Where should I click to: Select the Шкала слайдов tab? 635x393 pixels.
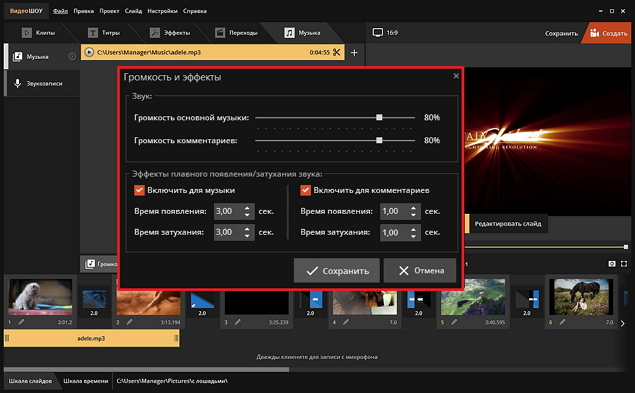pyautogui.click(x=30, y=381)
